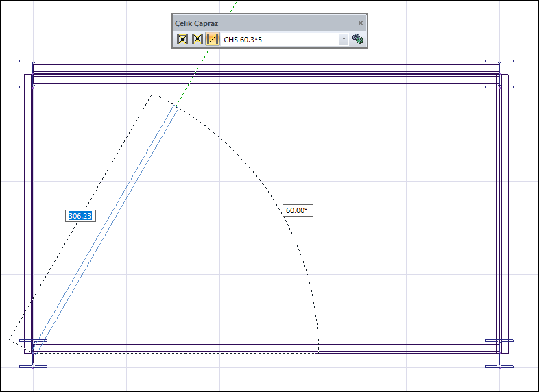Choose the second brace type icon
Viewport: 539px width, 392px height.
coord(197,39)
